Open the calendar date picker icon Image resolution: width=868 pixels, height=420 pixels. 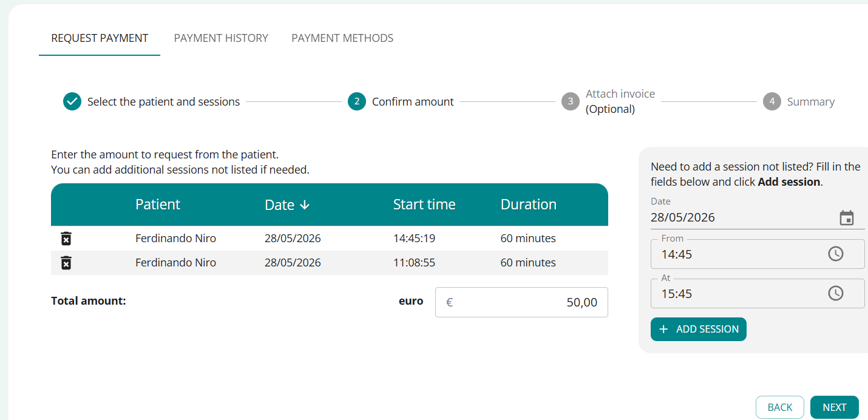coord(846,218)
